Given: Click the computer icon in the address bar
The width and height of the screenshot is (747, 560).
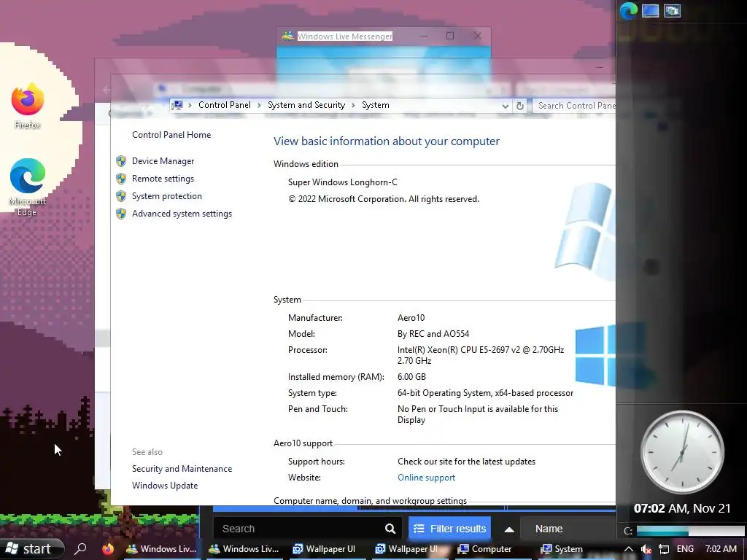Looking at the screenshot, I should tap(177, 105).
